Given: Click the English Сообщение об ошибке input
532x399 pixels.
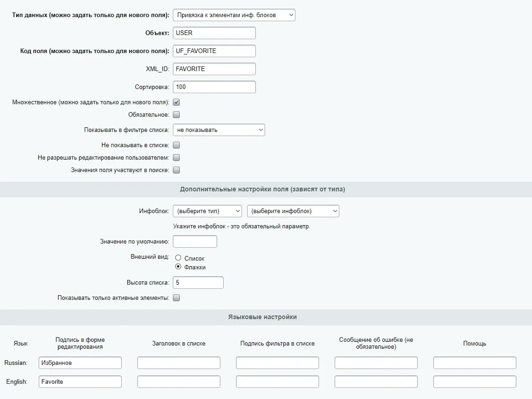Looking at the screenshot, I should (376, 381).
